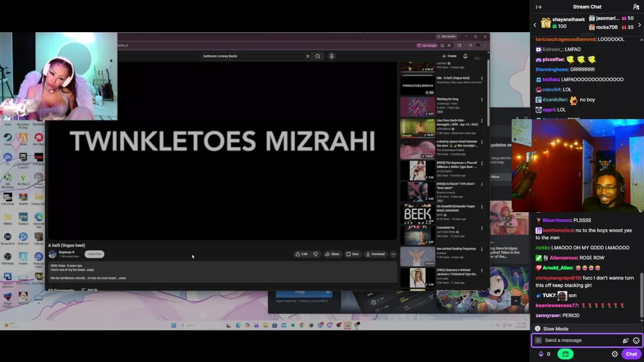The width and height of the screenshot is (644, 362).
Task: Clear the YouTube search box
Action: click(x=307, y=56)
